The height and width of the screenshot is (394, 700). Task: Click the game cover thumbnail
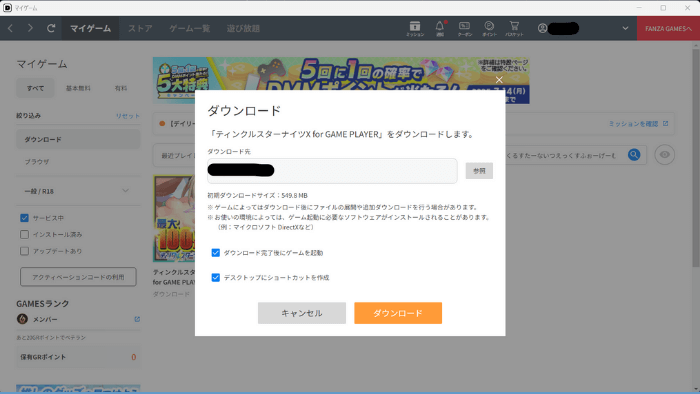point(174,219)
